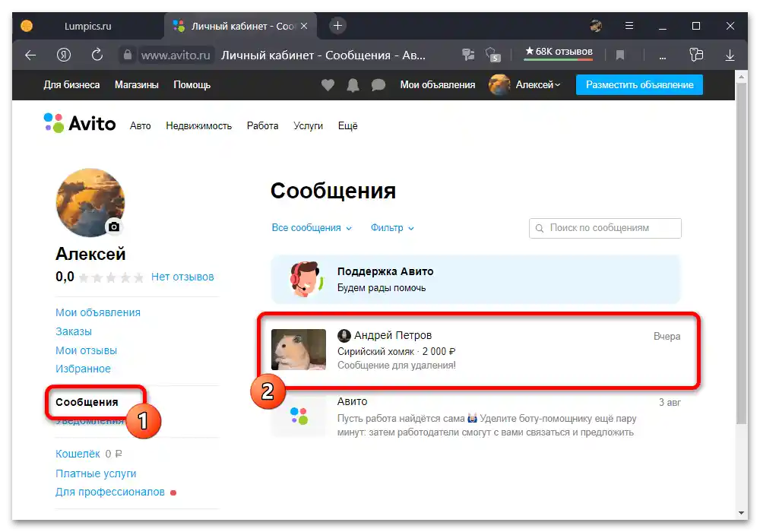The image size is (760, 532).
Task: Open the Мои отзывы sidebar link
Action: click(x=87, y=350)
